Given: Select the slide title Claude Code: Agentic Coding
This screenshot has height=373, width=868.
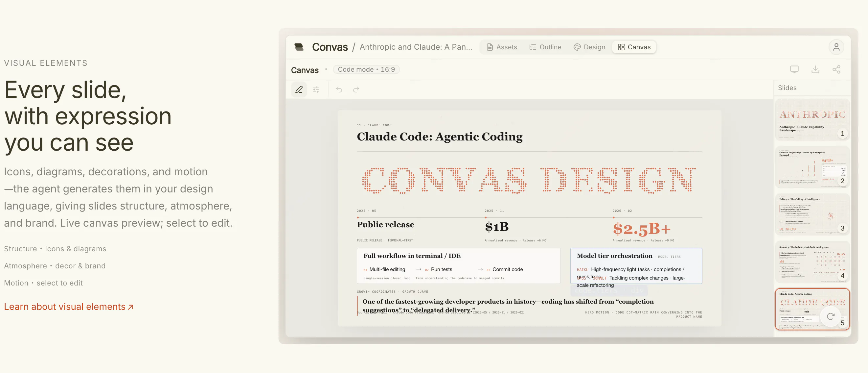Looking at the screenshot, I should pyautogui.click(x=439, y=136).
